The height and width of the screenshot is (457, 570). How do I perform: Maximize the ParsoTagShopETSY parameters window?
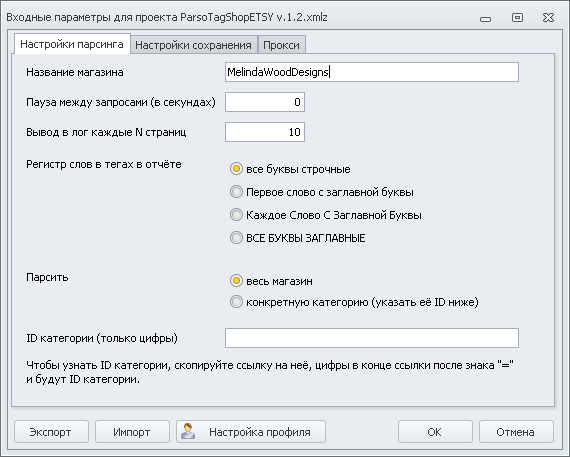coord(517,17)
